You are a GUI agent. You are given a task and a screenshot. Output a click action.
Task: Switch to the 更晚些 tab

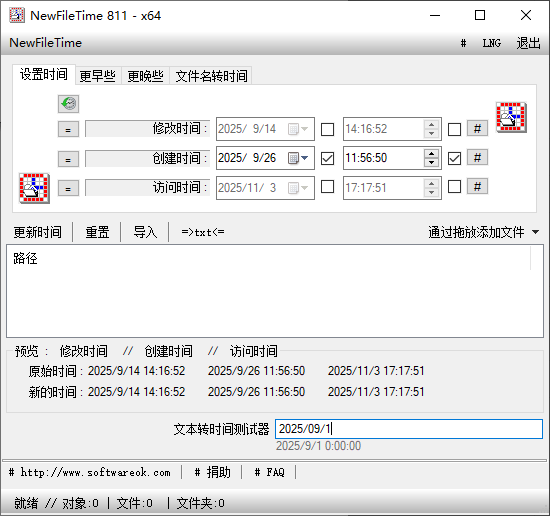coord(146,76)
